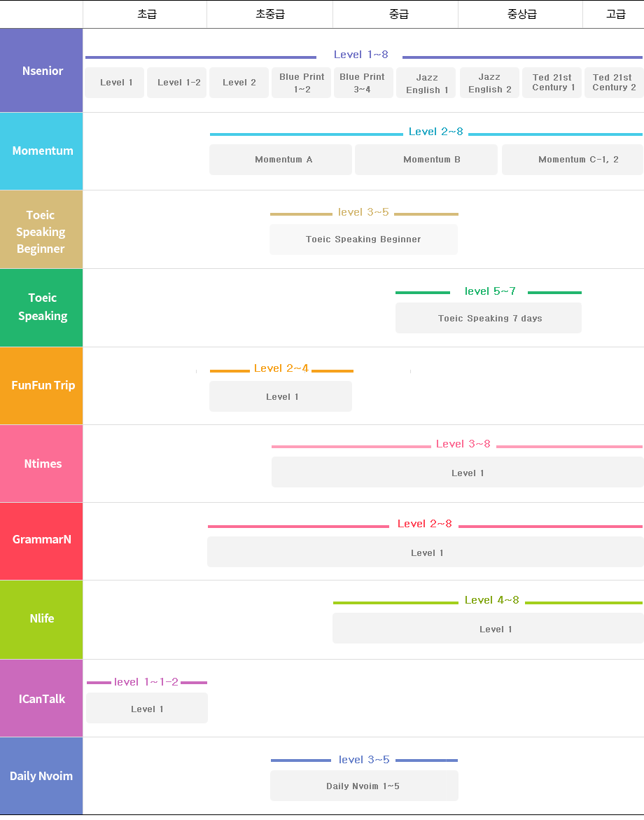Screen dimensions: 644x820
Task: Select the gray Toeic Speaking Beginner course box
Action: 364,239
